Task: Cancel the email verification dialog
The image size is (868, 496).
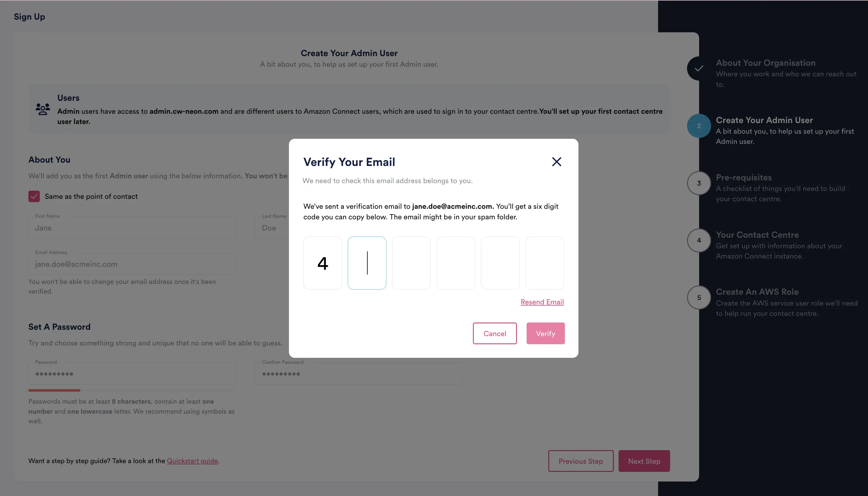Action: pyautogui.click(x=494, y=333)
